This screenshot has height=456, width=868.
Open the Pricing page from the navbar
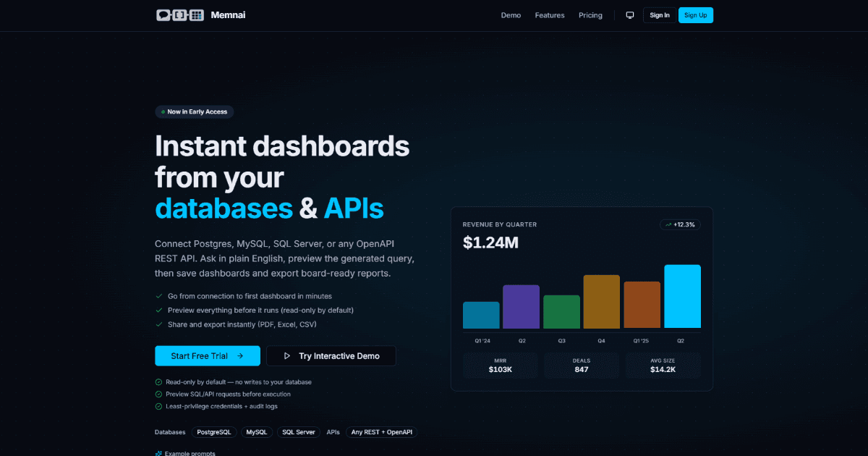coord(590,14)
